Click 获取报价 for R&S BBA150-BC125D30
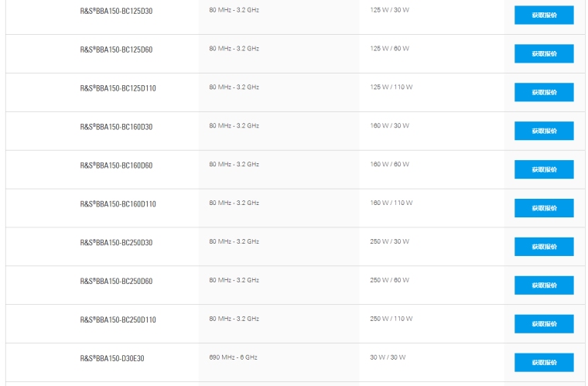 (x=544, y=15)
